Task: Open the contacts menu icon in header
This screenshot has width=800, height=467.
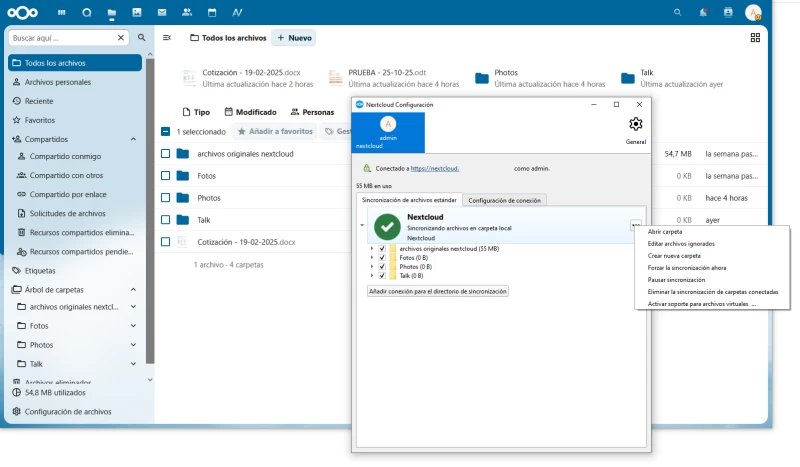Action: pos(728,12)
